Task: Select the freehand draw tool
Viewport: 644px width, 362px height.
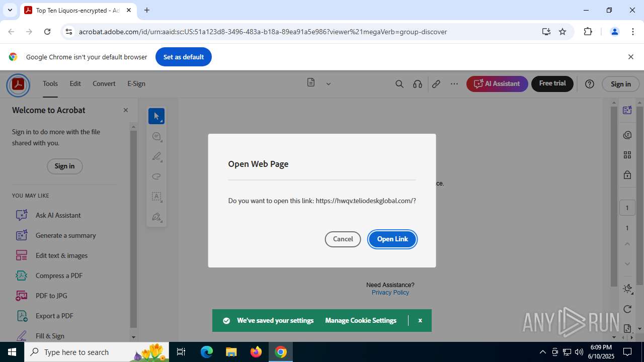Action: coord(156,176)
